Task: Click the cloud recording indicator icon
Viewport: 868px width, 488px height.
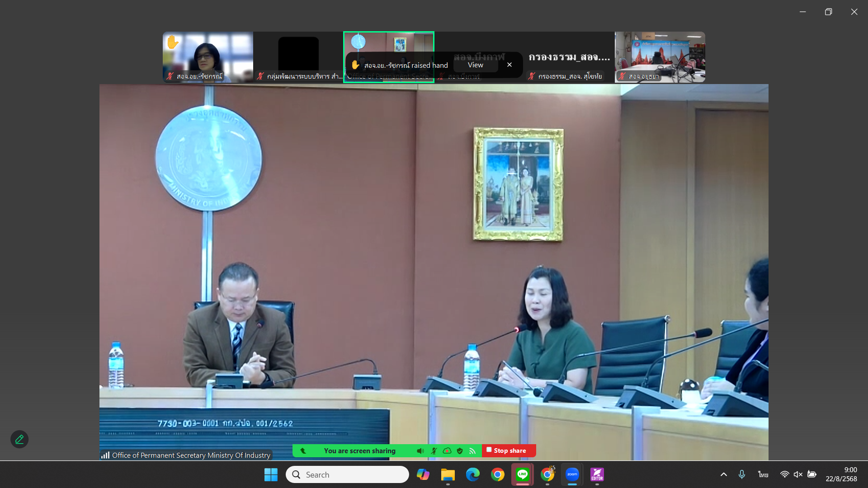Action: pyautogui.click(x=447, y=450)
